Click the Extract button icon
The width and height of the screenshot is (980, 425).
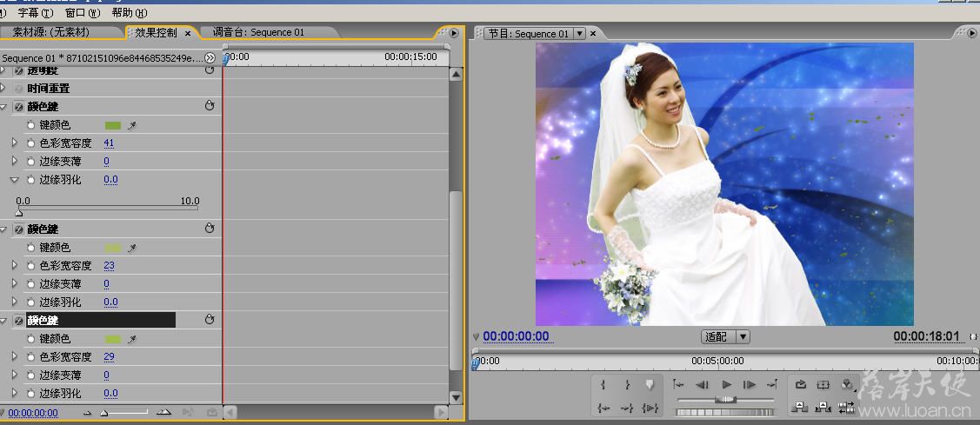click(x=823, y=408)
